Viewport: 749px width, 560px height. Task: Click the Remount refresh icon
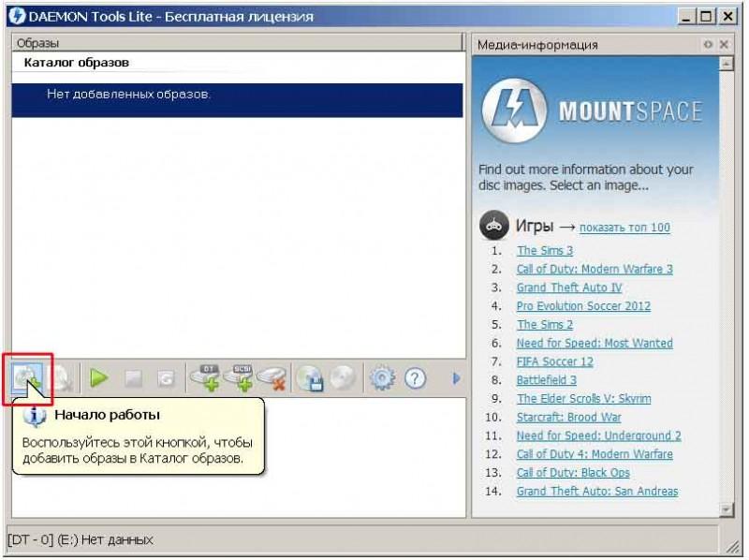pyautogui.click(x=166, y=379)
